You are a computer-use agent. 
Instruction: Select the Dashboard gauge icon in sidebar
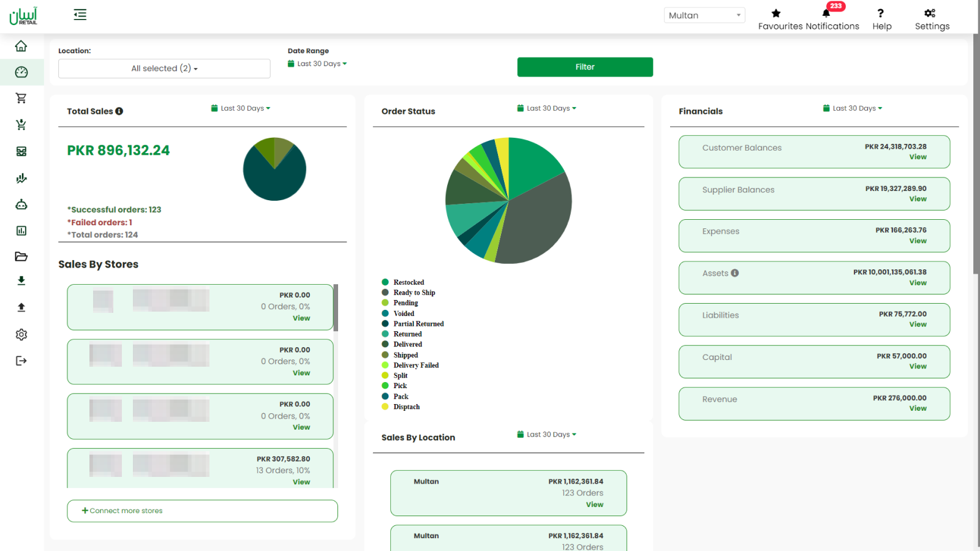point(21,72)
